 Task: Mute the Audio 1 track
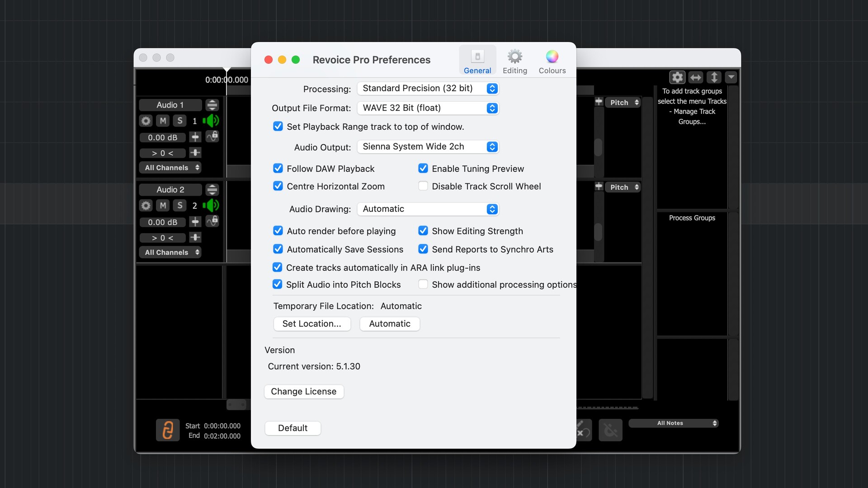tap(163, 121)
